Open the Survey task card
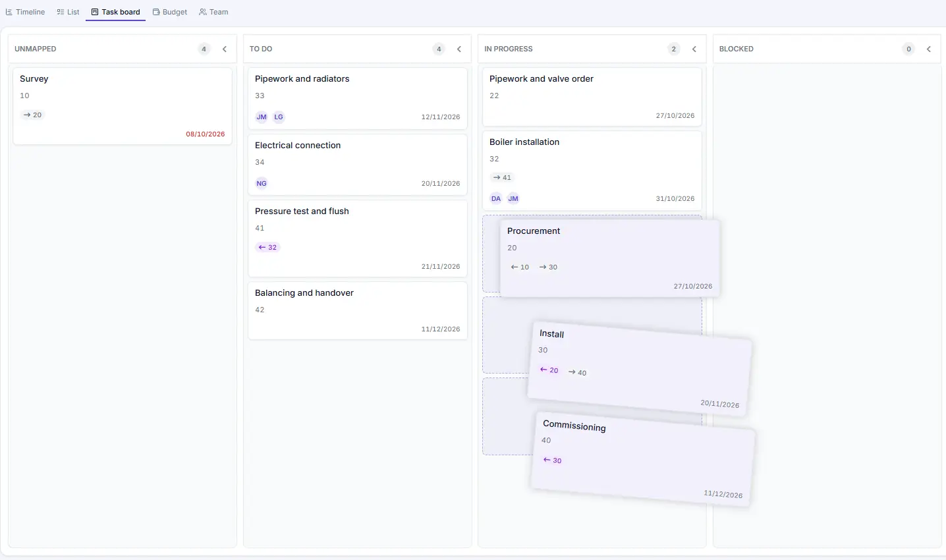The width and height of the screenshot is (946, 560). 123,105
